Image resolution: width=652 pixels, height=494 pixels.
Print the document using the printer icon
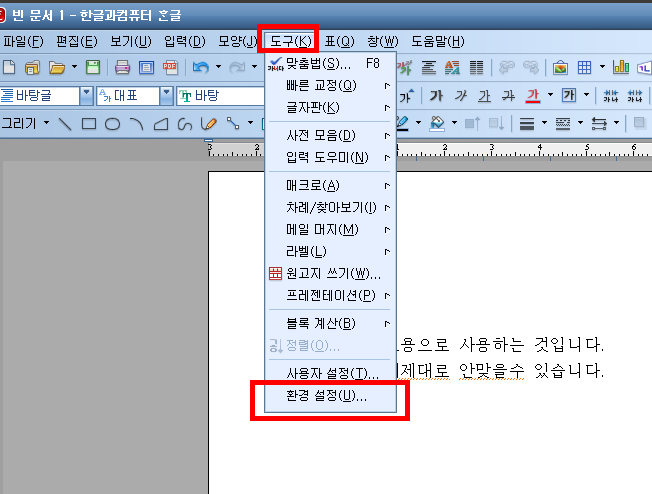(122, 67)
